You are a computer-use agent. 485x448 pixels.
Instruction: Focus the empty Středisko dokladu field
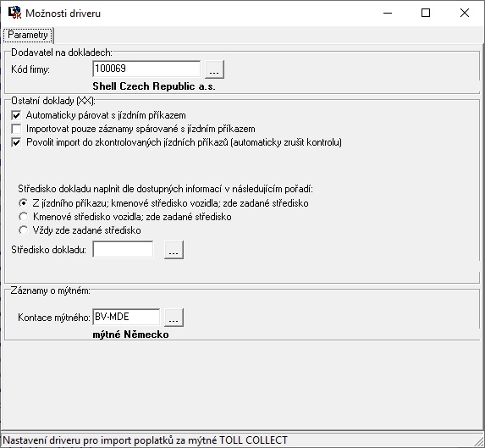pyautogui.click(x=123, y=249)
